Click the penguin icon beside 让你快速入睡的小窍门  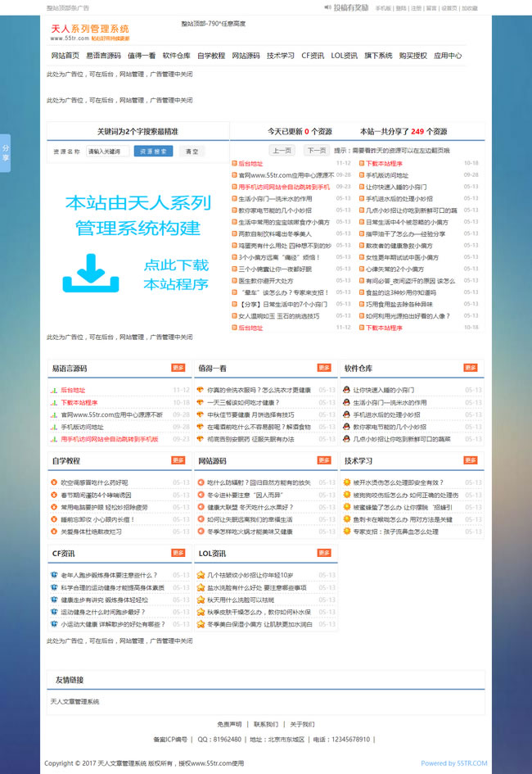347,391
